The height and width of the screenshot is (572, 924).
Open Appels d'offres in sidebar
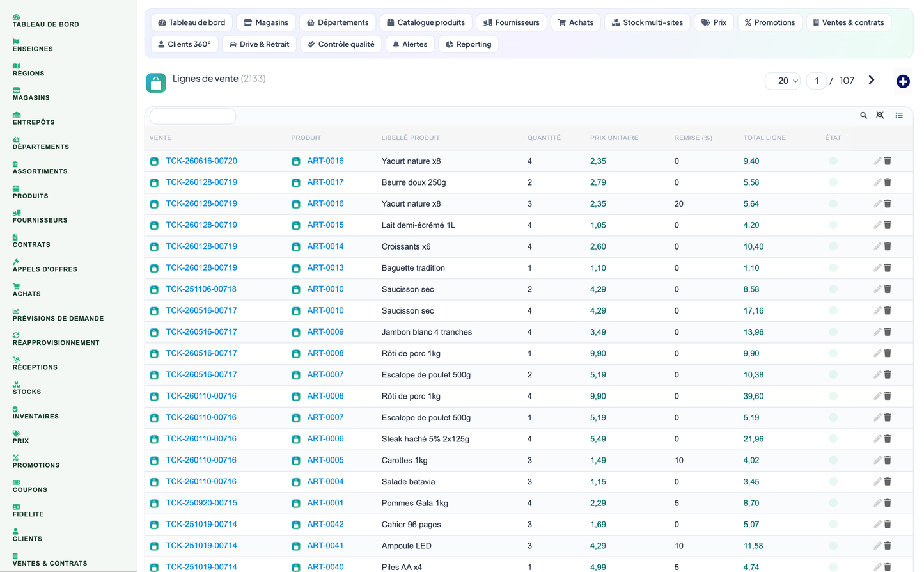click(x=45, y=266)
